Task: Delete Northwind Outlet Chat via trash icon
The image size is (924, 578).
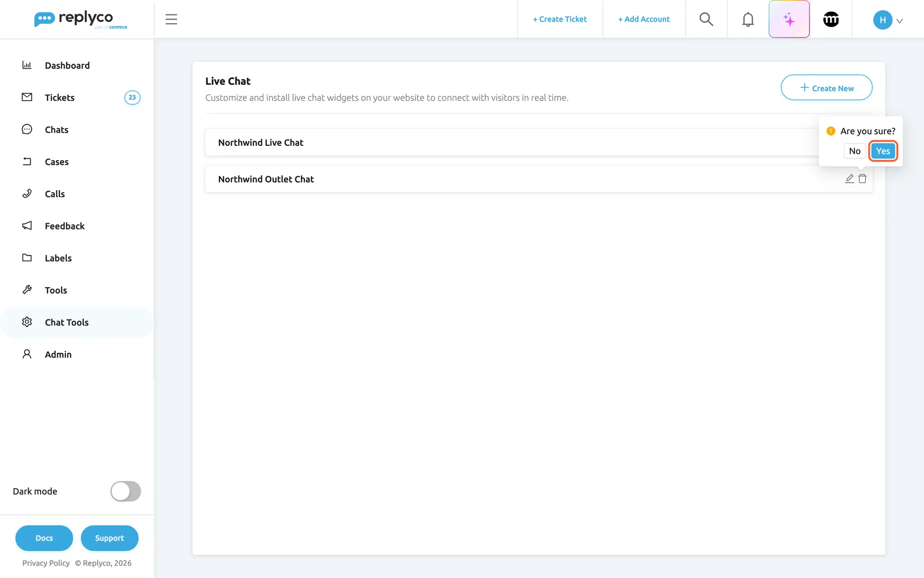Action: point(862,179)
